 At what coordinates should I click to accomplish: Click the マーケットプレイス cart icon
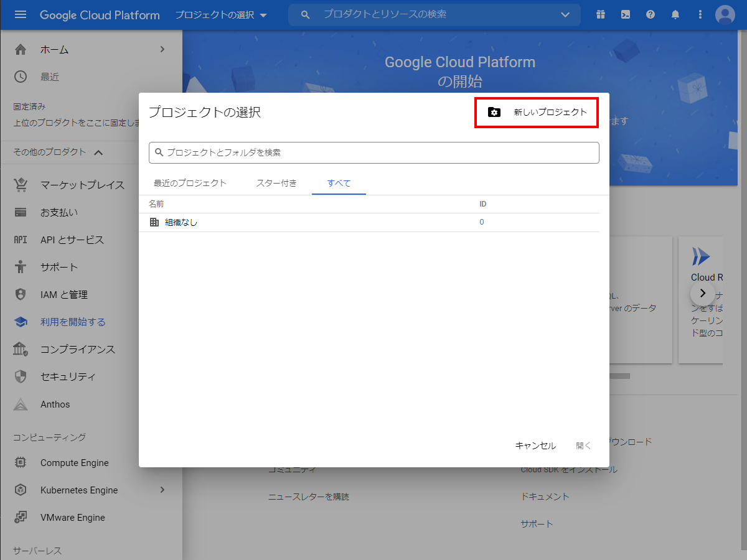point(21,185)
